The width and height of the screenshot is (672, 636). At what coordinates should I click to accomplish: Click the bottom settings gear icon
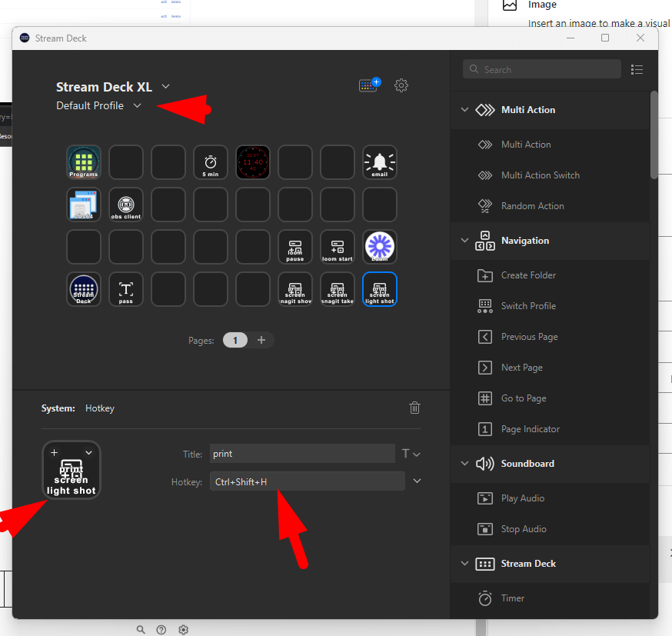click(184, 630)
